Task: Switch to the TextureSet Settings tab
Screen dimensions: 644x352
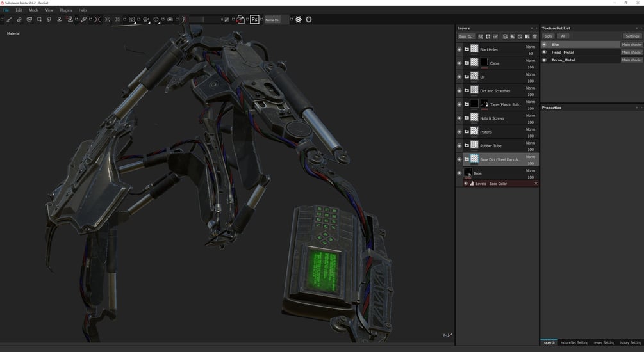Action: click(x=574, y=342)
